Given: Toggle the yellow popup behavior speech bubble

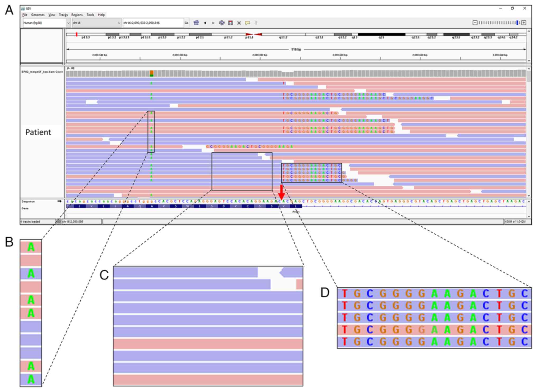Looking at the screenshot, I should [x=247, y=23].
